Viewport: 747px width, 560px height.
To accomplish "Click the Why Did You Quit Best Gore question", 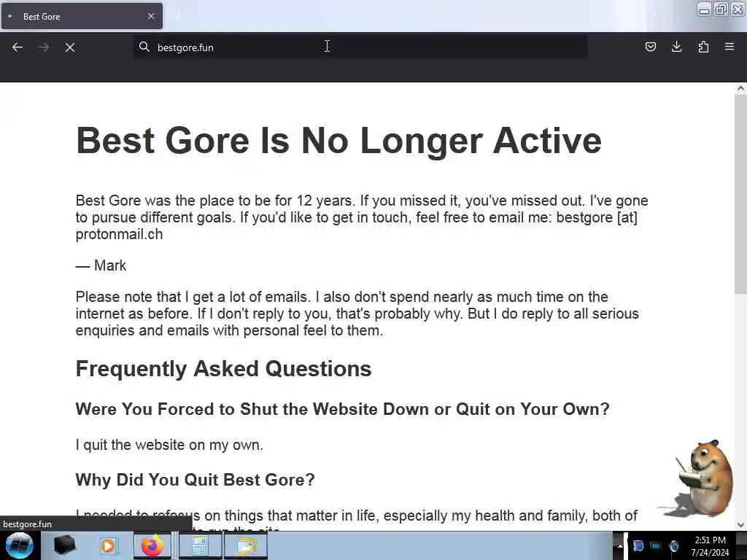I will 196,480.
